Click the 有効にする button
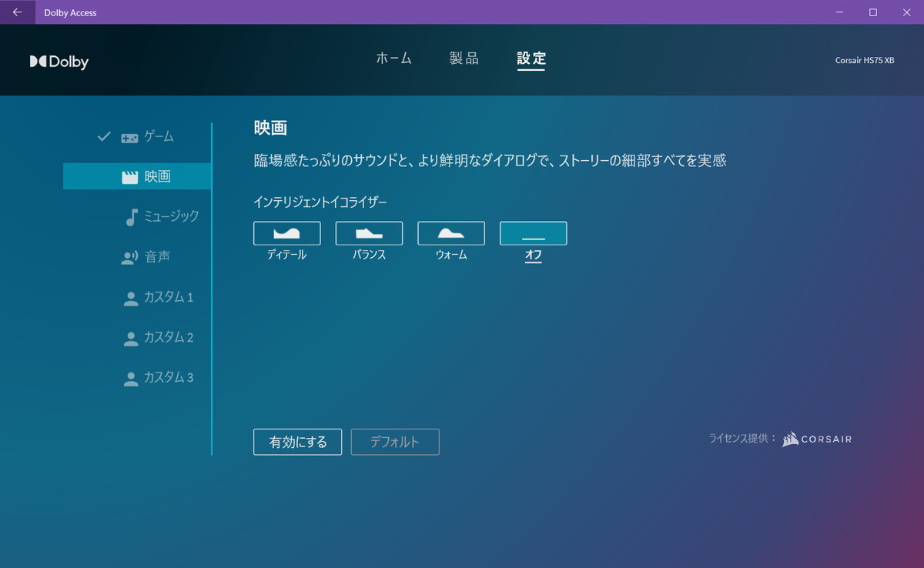Viewport: 924px width, 568px height. click(297, 442)
